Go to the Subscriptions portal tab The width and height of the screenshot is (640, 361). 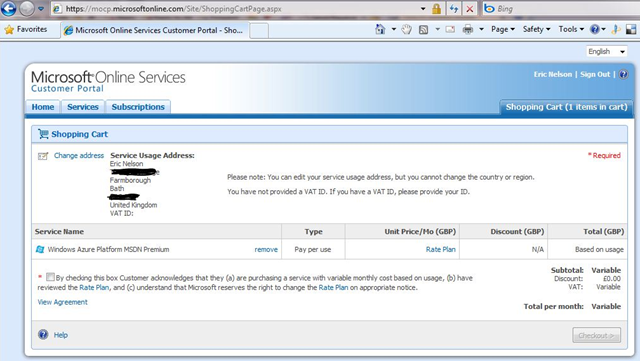click(138, 107)
